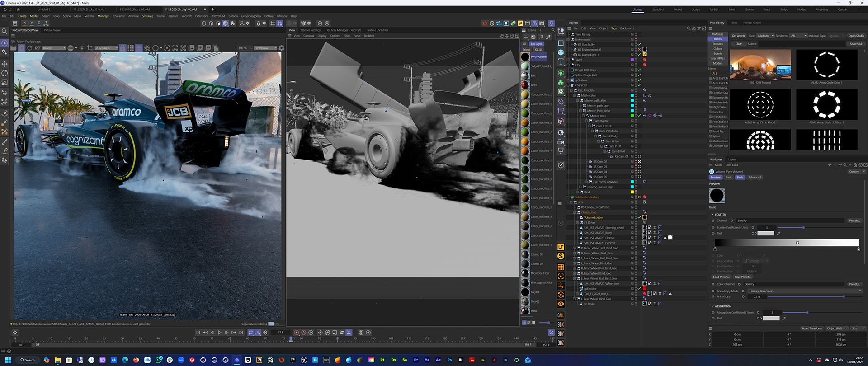Viewport: 868px width, 366px height.
Task: Click the 90X rotation shortcut icon
Action: point(561,324)
